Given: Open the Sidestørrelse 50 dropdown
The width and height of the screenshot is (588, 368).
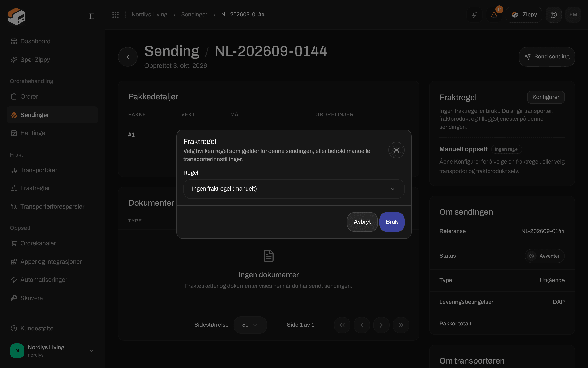Looking at the screenshot, I should click(x=250, y=325).
